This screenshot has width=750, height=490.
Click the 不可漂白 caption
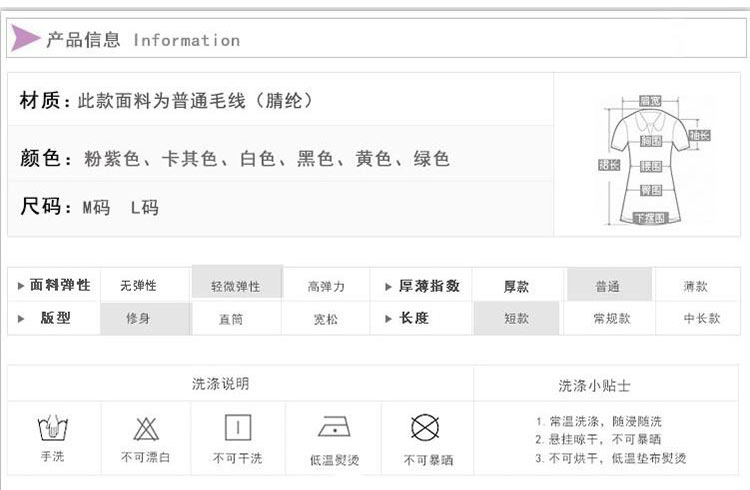click(145, 457)
